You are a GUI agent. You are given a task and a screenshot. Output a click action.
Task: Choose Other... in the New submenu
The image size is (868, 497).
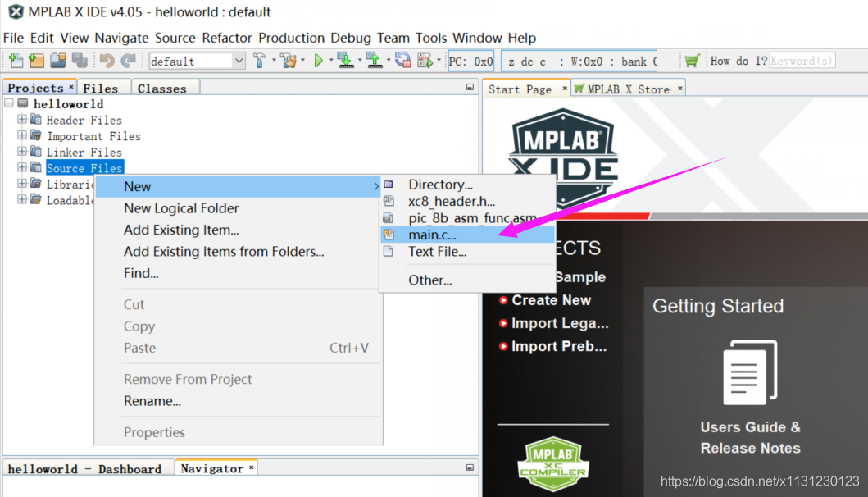(468, 280)
